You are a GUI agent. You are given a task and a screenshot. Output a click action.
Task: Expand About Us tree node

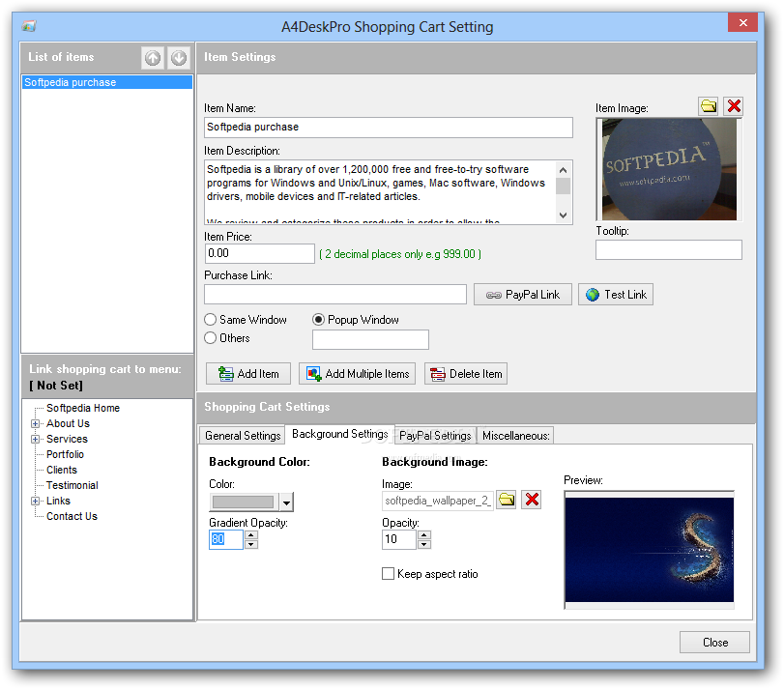pos(35,423)
